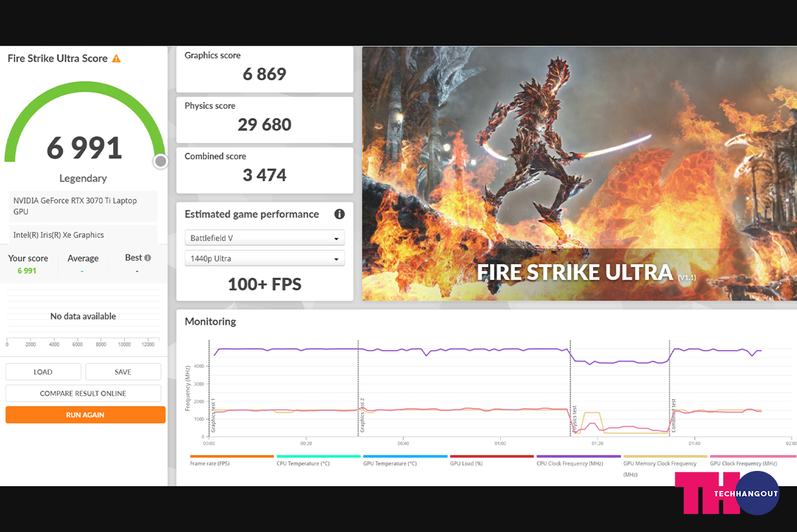The image size is (797, 532).
Task: Expand the 1440p Ultra resolution dropdown
Action: tap(264, 258)
